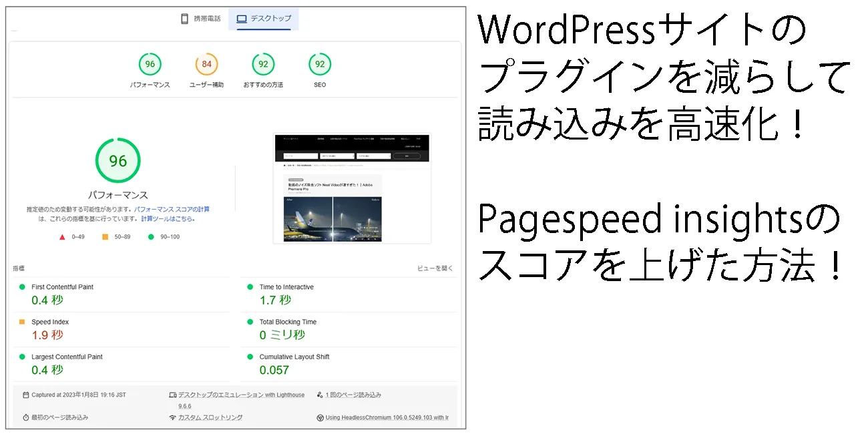Viewport: 868px width, 436px height.
Task: Click the orange square 50–89 legend icon
Action: (105, 237)
